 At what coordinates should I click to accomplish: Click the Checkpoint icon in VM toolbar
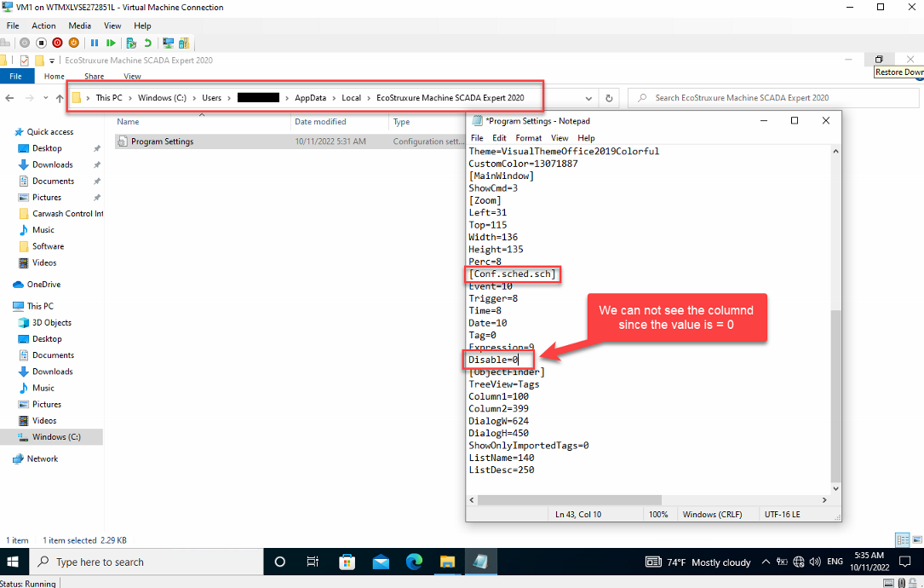(131, 43)
